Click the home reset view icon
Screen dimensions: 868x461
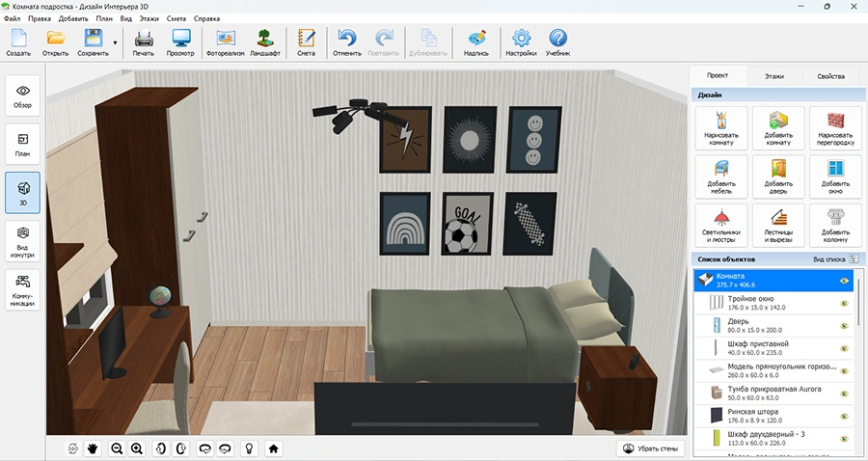(274, 448)
